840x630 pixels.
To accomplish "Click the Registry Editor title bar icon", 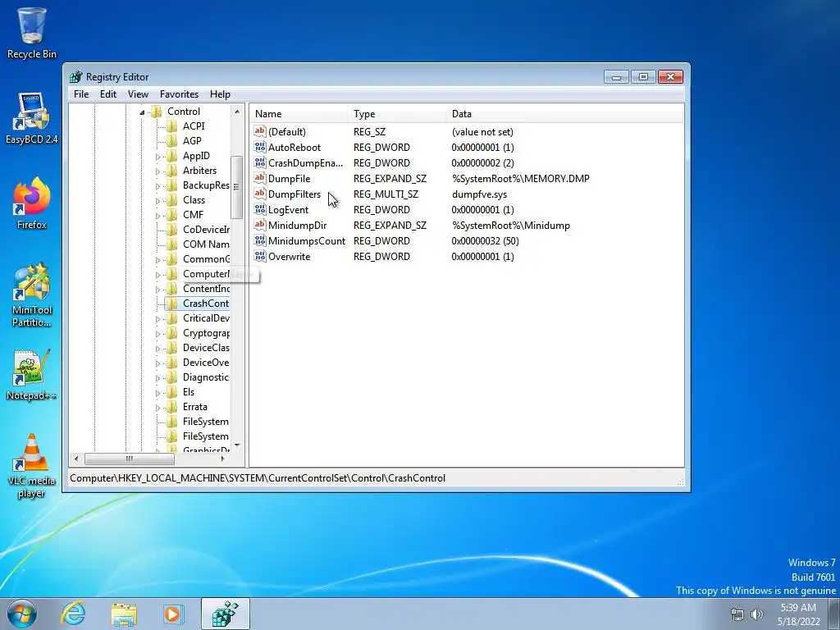I will point(76,76).
